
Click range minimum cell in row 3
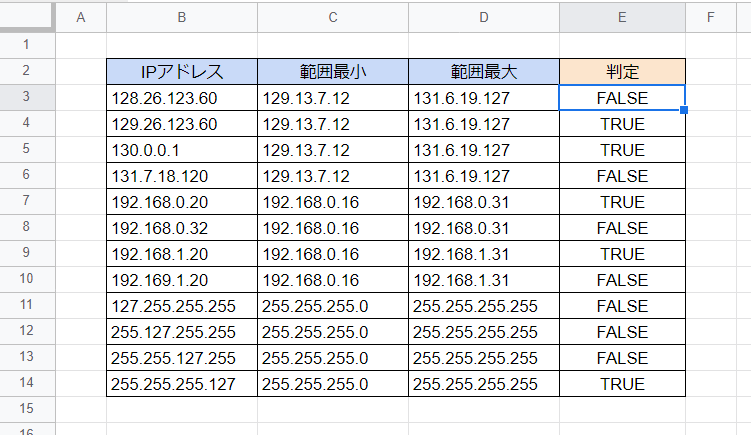333,98
